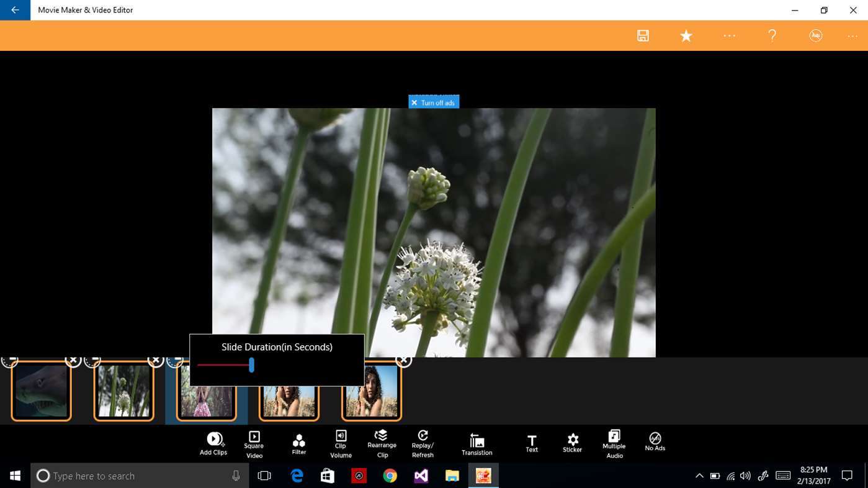Select Multiple Audio option
Image resolution: width=868 pixels, height=488 pixels.
pos(614,435)
